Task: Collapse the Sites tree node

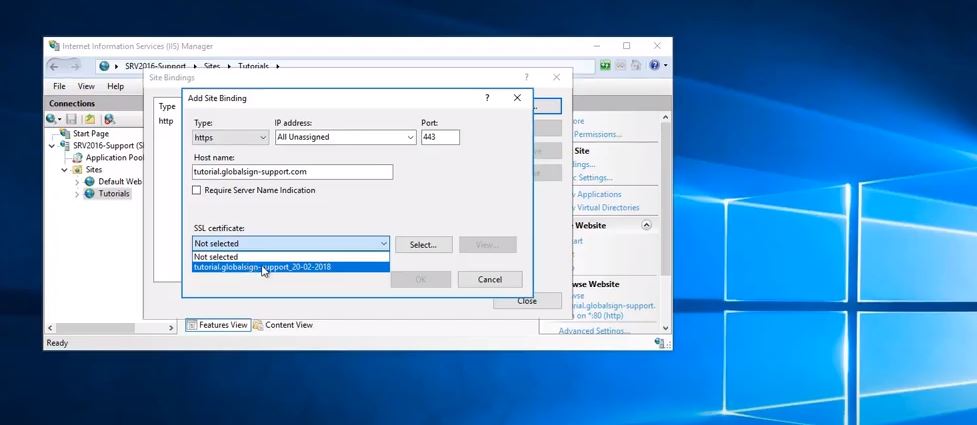Action: [65, 170]
